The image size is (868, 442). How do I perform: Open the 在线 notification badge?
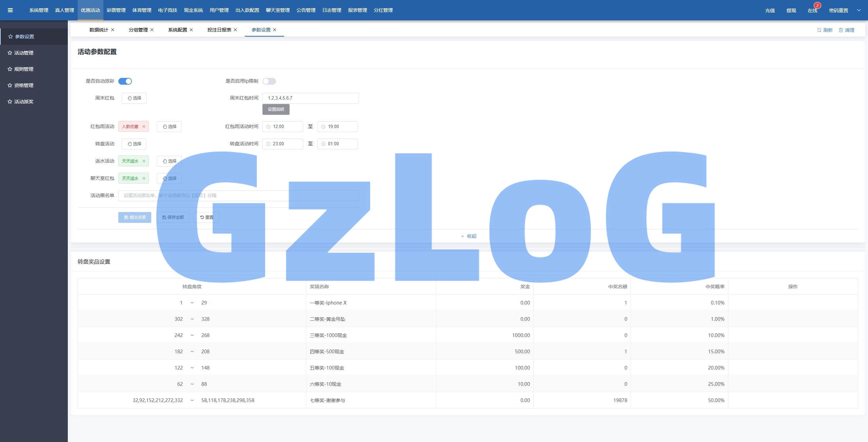pos(817,6)
